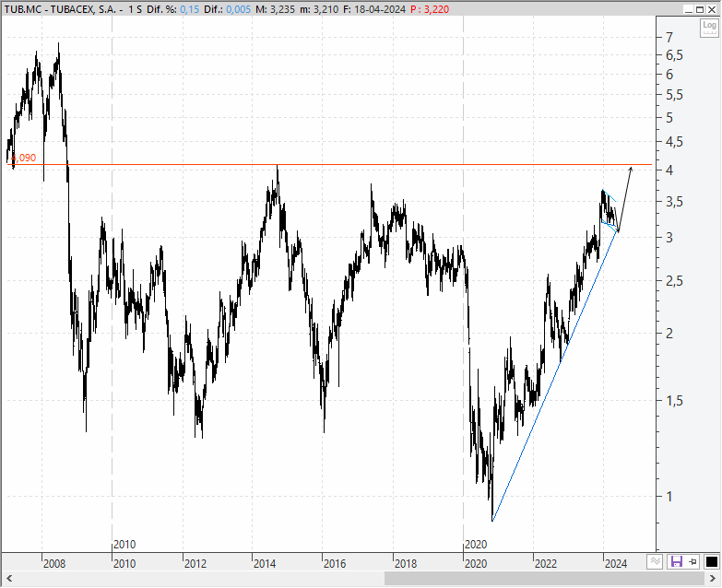Click the pin icon beside the save icon

click(x=693, y=562)
